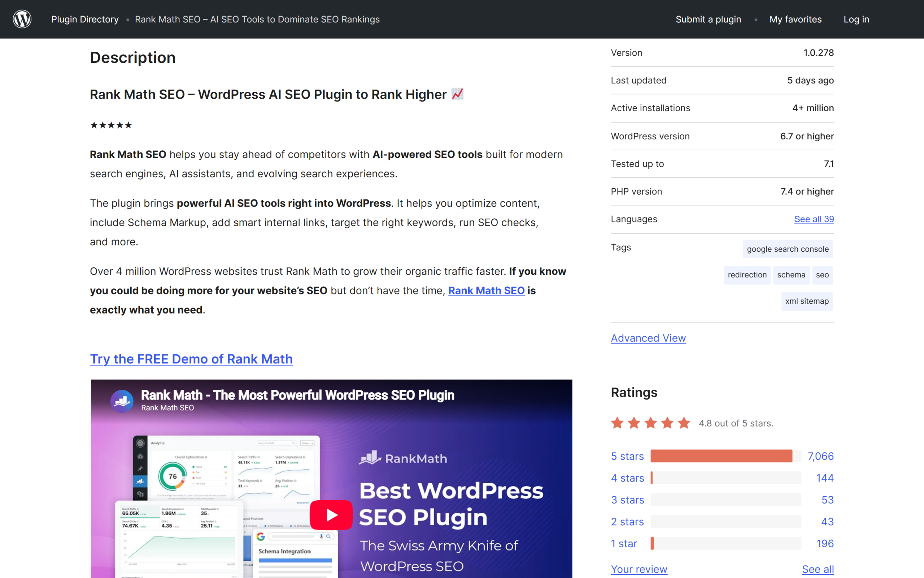Open the Advanced View link

[x=648, y=338]
